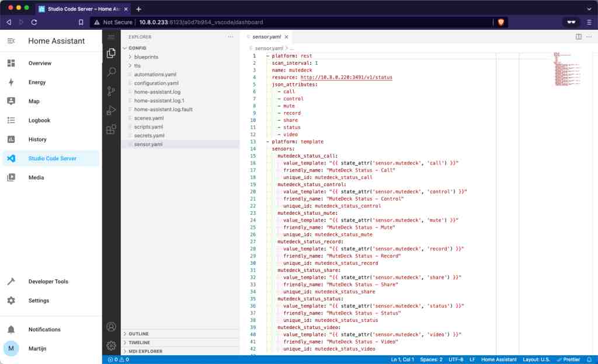Open the Overview dashboard

[51, 63]
